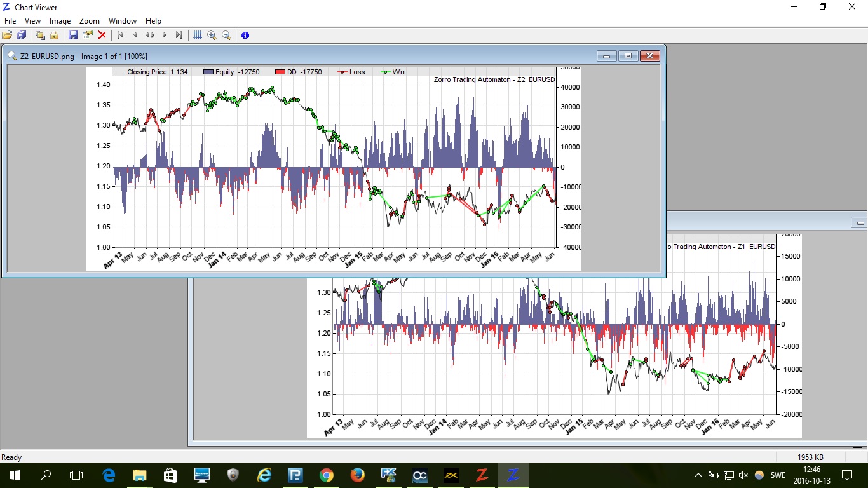The image size is (868, 488).
Task: Zoom out with magnifier minus icon
Action: click(226, 35)
